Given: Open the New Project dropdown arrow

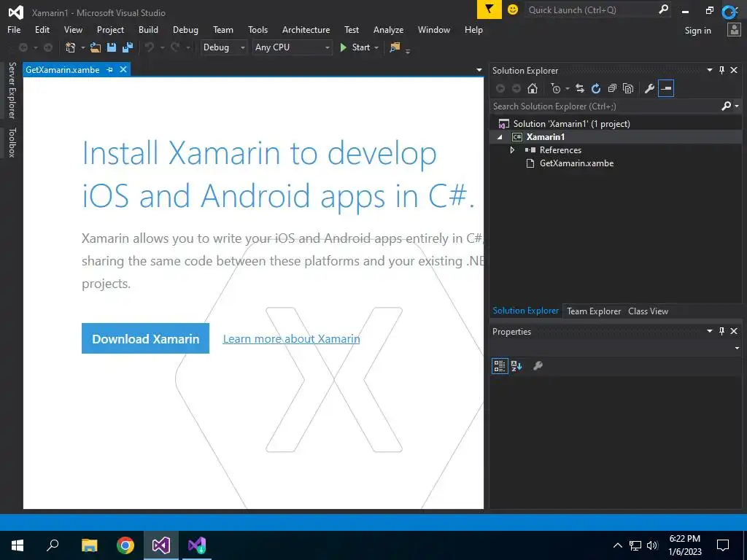Looking at the screenshot, I should 83,47.
